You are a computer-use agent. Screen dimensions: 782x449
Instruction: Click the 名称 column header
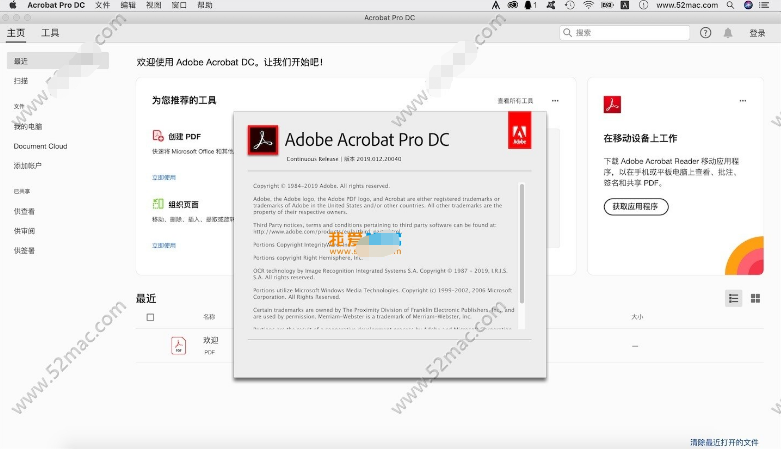point(209,317)
